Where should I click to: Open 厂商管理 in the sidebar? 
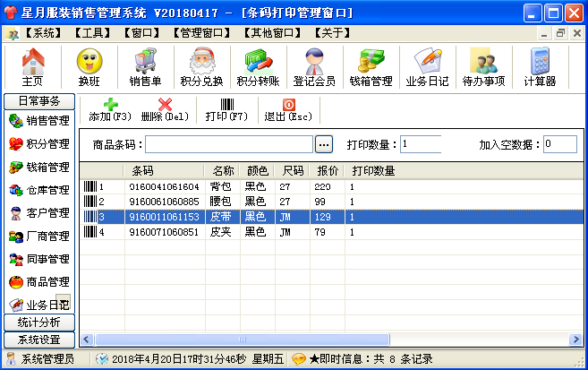click(39, 236)
